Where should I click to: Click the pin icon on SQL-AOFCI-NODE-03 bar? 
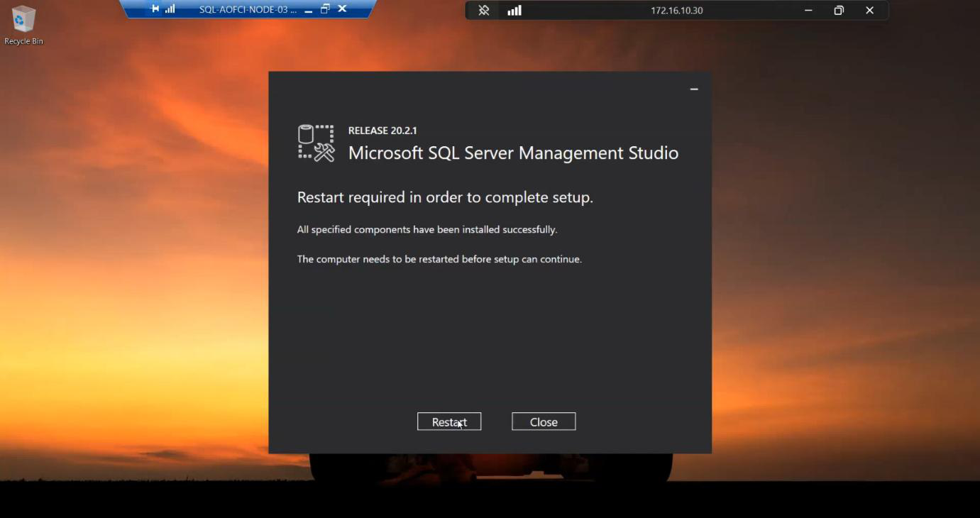pos(155,9)
